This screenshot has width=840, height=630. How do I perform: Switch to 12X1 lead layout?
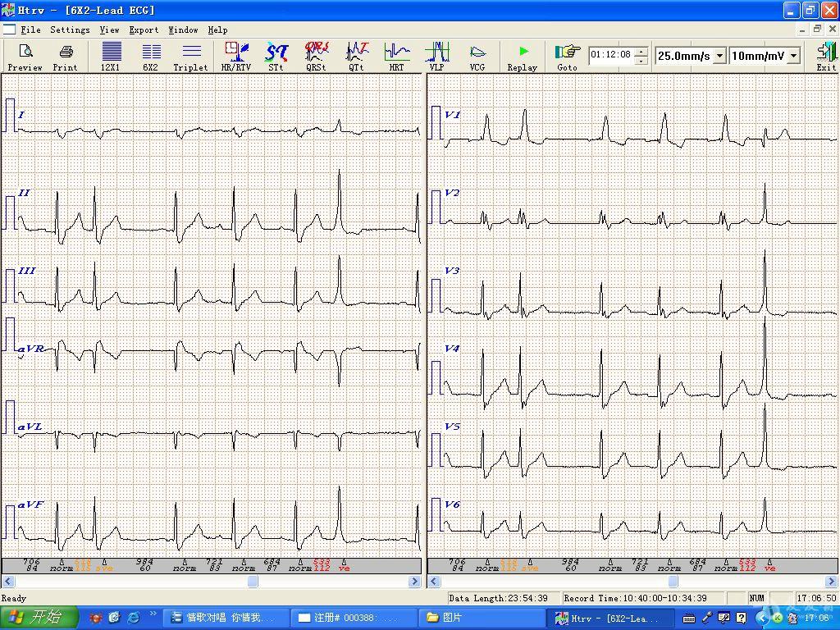pyautogui.click(x=111, y=57)
